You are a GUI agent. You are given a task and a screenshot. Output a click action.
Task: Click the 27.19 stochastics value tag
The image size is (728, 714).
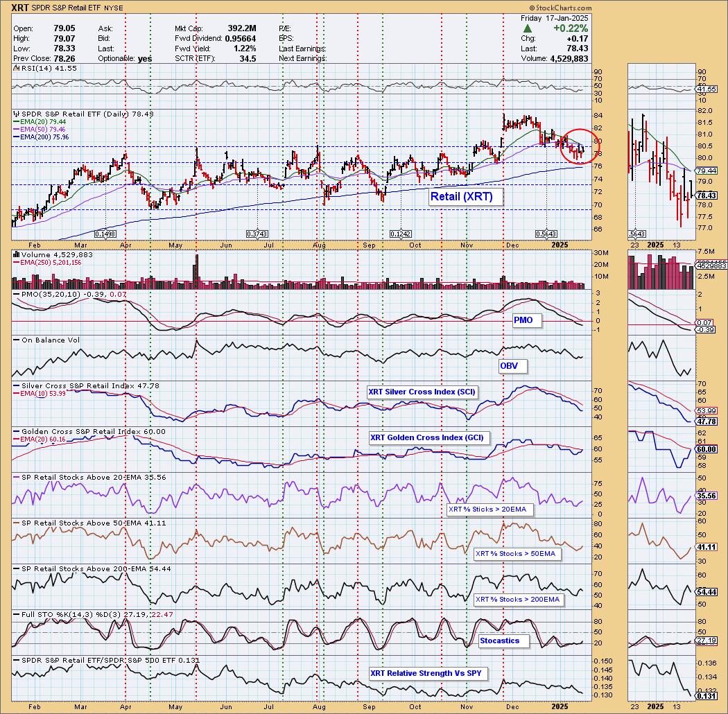tap(708, 641)
